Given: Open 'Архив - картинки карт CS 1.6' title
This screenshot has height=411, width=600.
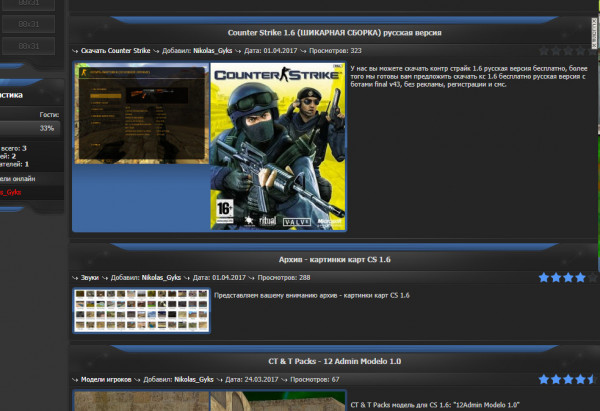Looking at the screenshot, I should click(334, 259).
